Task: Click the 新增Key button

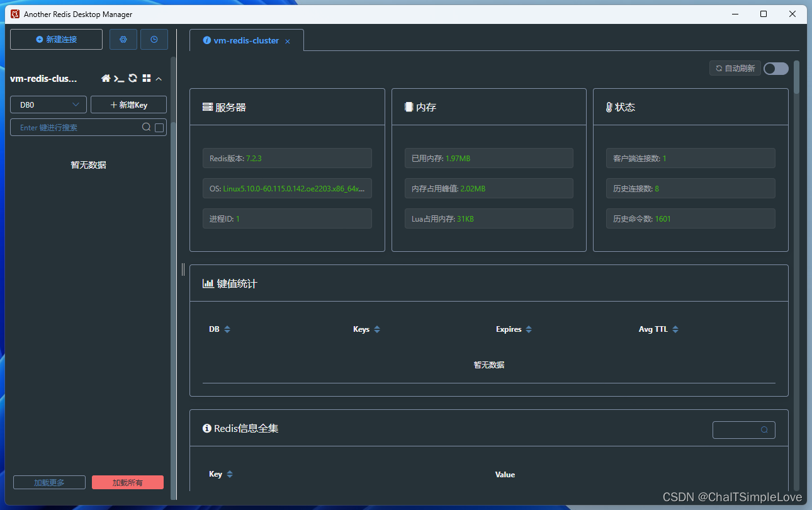Action: click(128, 105)
